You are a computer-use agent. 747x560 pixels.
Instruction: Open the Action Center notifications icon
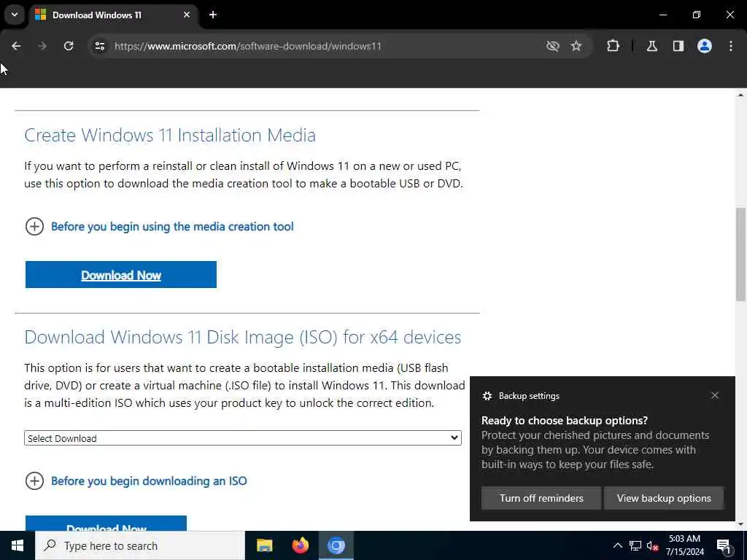[724, 545]
